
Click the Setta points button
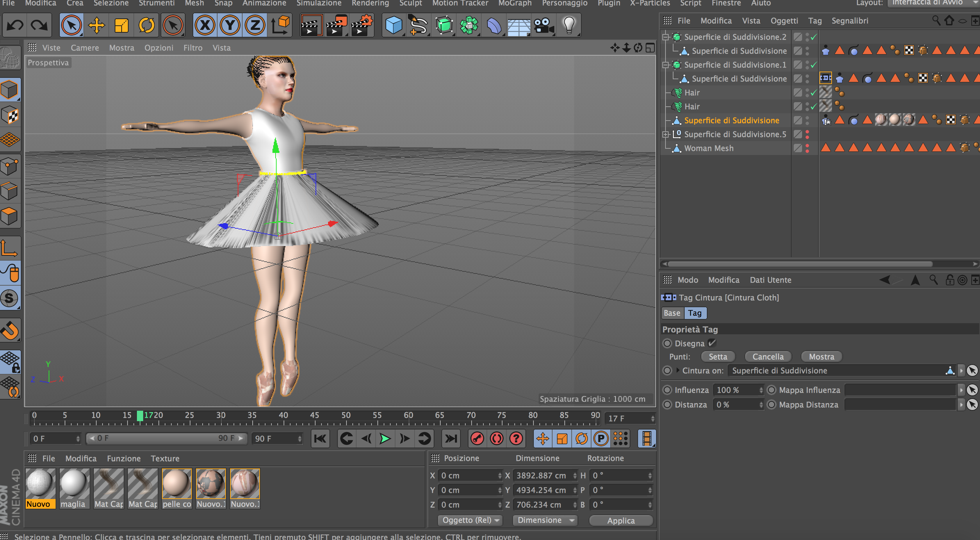[718, 357]
